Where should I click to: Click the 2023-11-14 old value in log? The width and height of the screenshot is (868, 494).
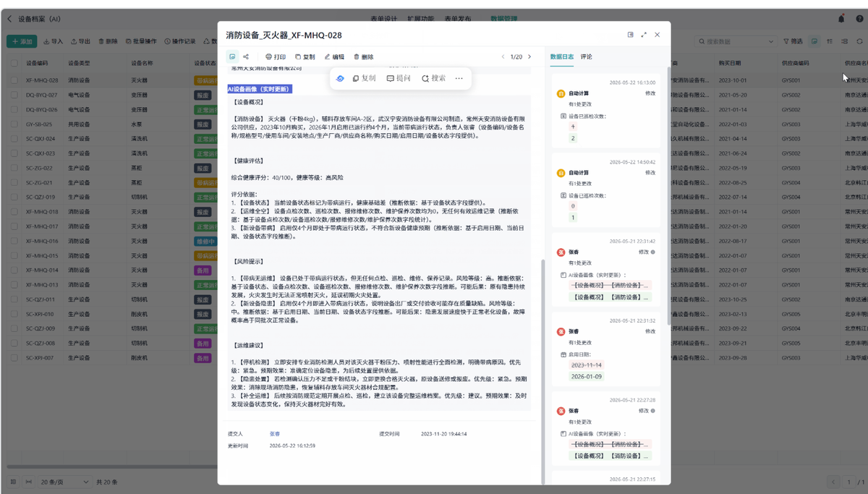click(x=587, y=365)
